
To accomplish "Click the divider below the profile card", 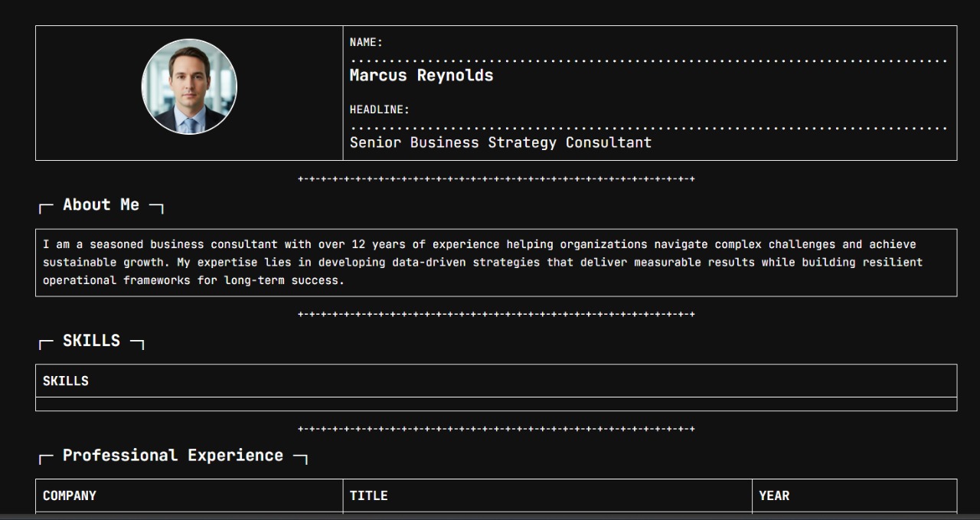I will 496,180.
